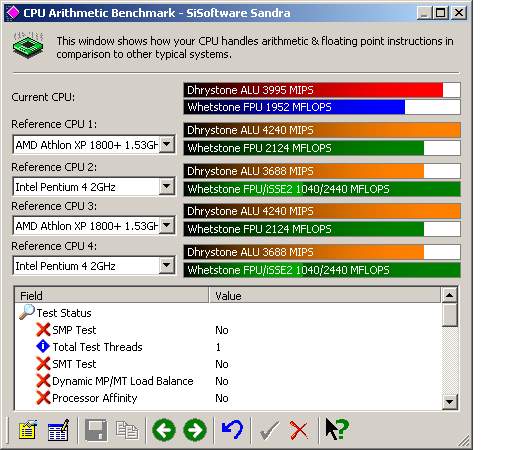Click the blue refresh arrow icon
Viewport: 512px width, 450px height.
(232, 429)
